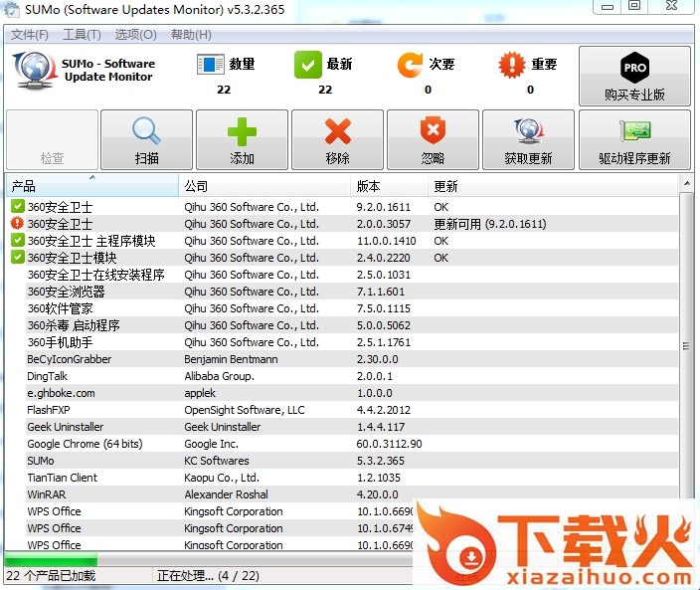Click the SUMo globe logo icon
Viewport: 700px width, 590px height.
pos(34,71)
